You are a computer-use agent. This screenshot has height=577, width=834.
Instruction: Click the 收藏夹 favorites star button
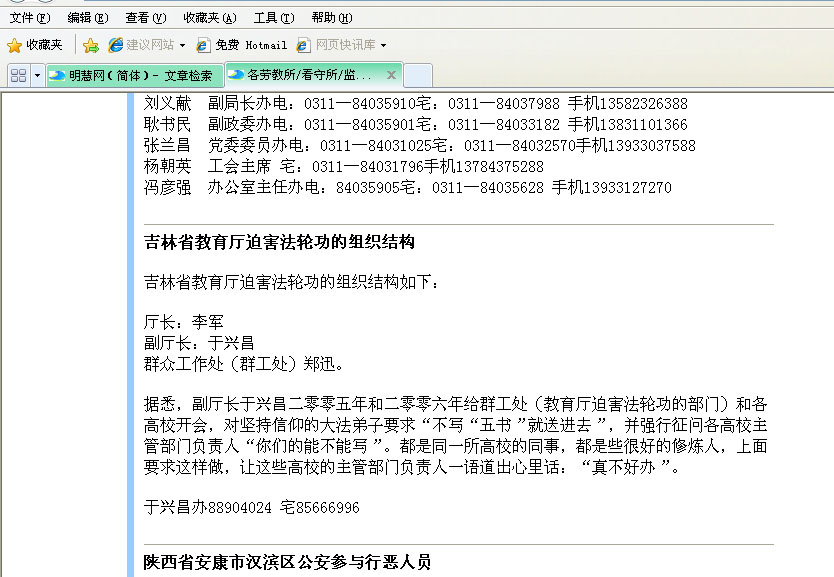coord(35,45)
